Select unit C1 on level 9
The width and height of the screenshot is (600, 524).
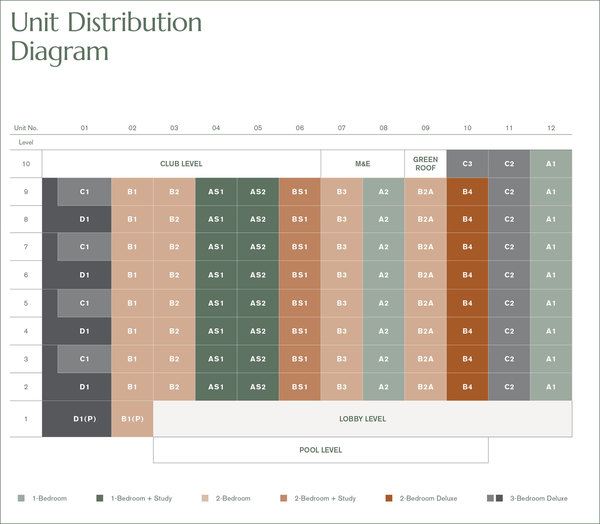click(x=84, y=191)
